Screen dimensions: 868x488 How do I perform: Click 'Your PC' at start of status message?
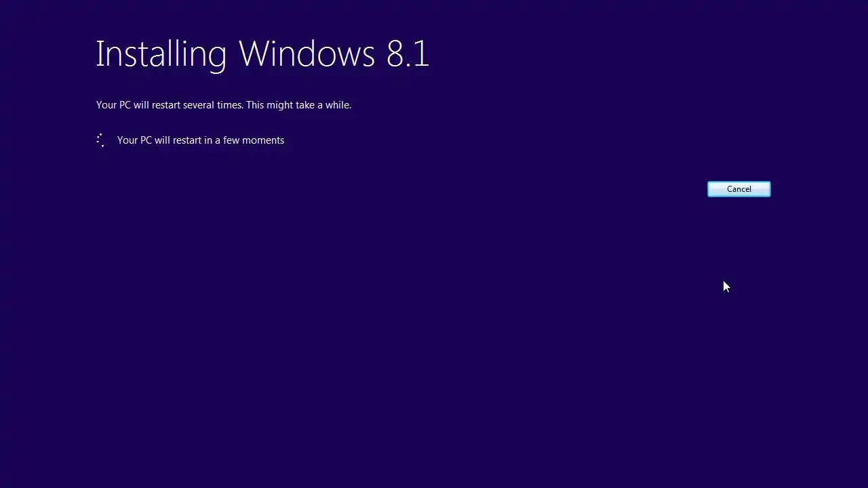click(x=134, y=140)
